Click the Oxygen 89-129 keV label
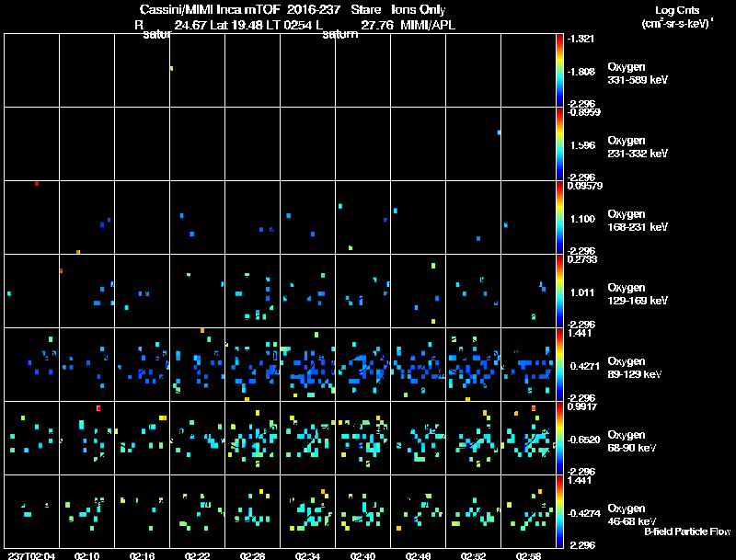 635,368
